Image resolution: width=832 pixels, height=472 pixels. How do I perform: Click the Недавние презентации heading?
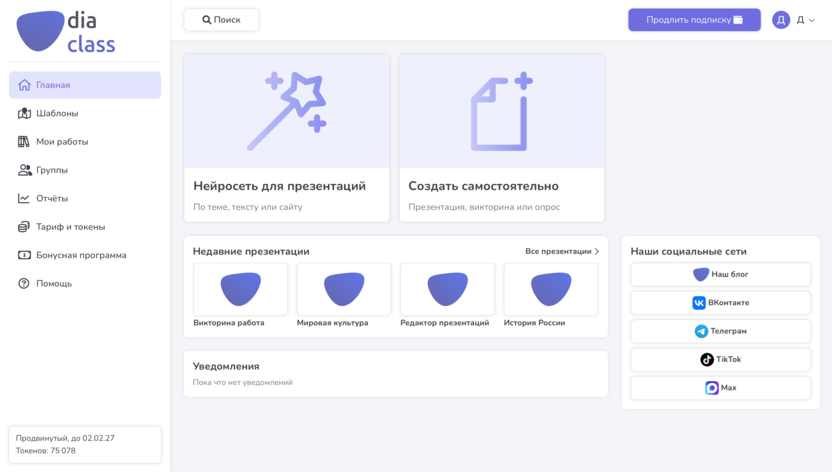(x=251, y=251)
